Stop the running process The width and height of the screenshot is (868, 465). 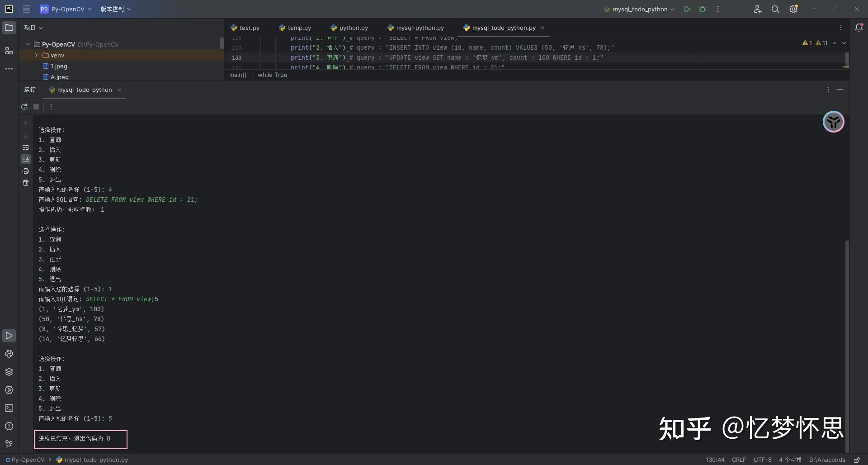36,107
